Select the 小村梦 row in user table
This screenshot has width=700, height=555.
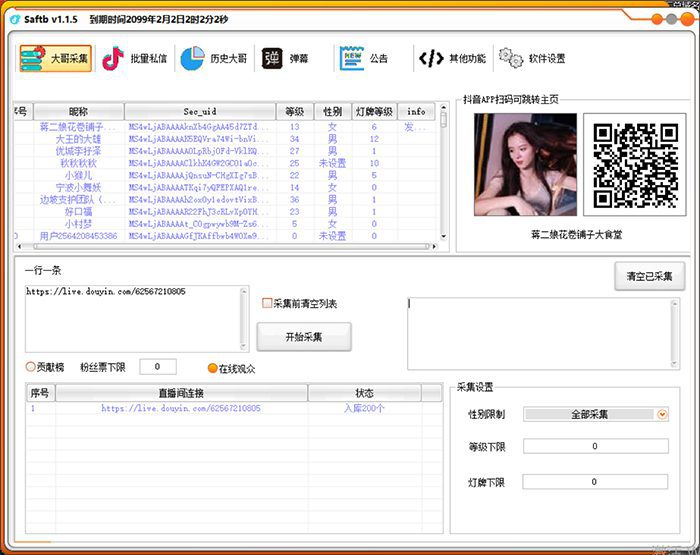pos(78,224)
